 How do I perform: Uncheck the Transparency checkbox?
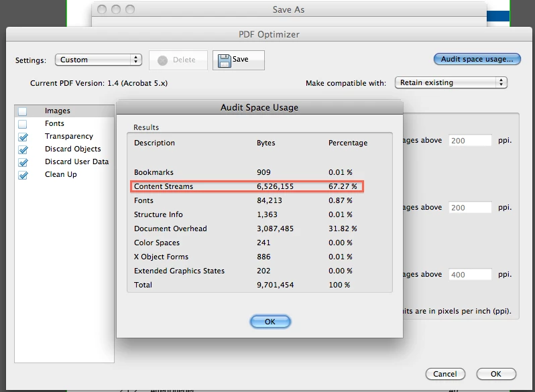tap(23, 137)
